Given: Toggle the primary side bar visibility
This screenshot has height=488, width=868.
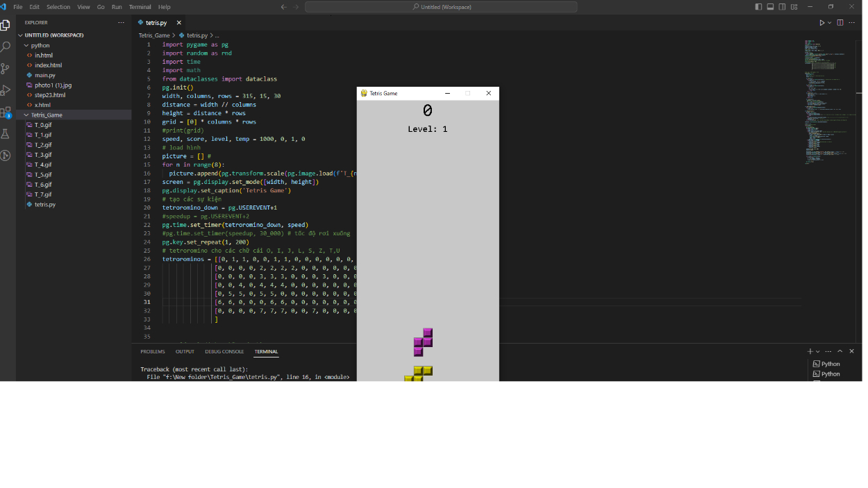Looking at the screenshot, I should click(x=758, y=7).
